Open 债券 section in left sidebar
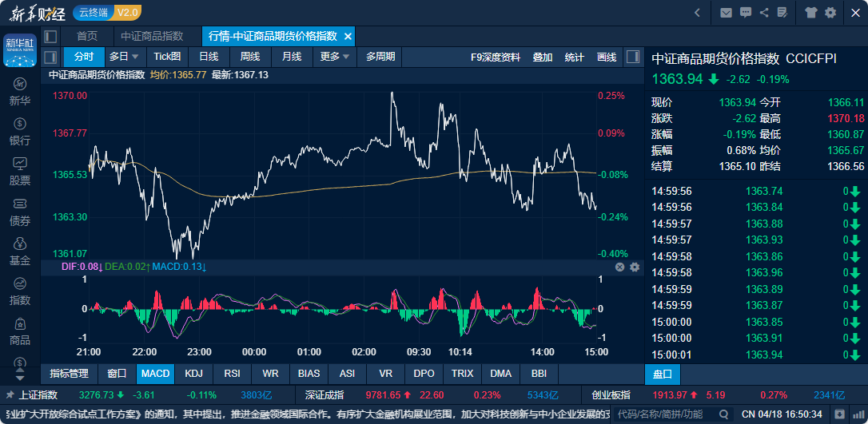Image resolution: width=868 pixels, height=424 pixels. click(x=19, y=212)
